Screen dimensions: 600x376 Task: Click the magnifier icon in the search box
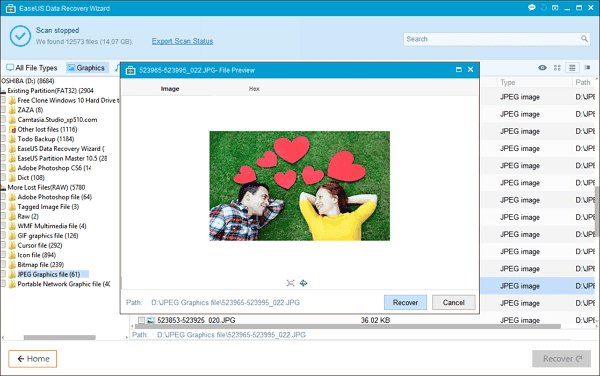tap(584, 39)
